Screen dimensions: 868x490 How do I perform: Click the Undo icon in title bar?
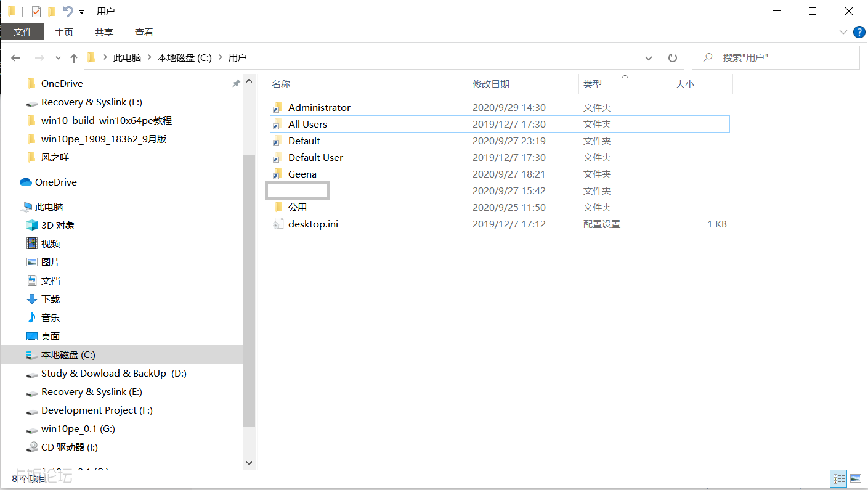pos(68,11)
